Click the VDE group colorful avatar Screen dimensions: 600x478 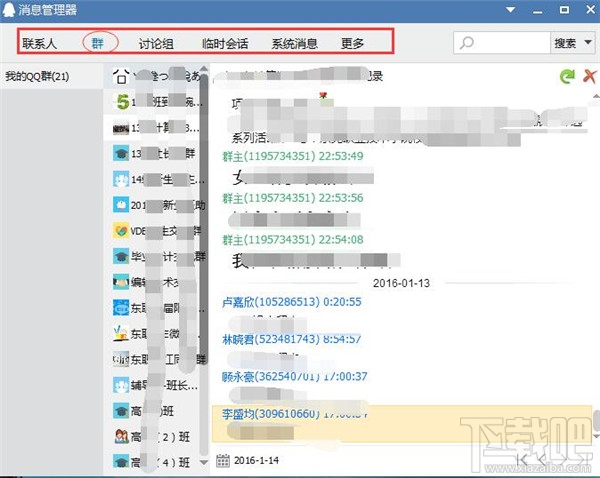point(121,231)
